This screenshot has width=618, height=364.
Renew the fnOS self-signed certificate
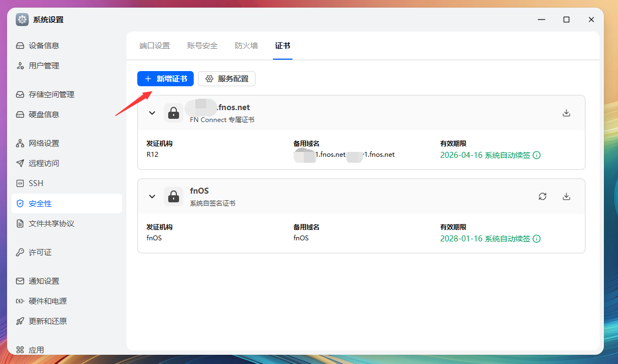point(543,196)
